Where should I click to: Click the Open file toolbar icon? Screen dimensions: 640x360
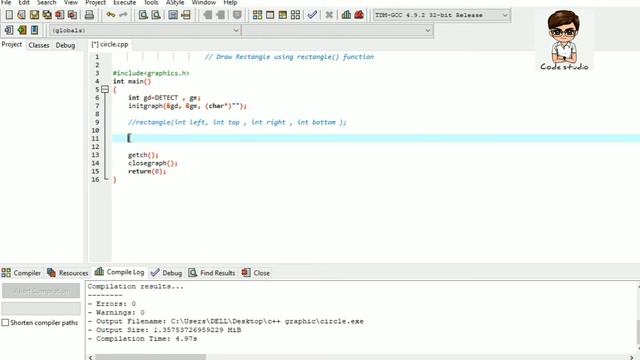[x=22, y=15]
